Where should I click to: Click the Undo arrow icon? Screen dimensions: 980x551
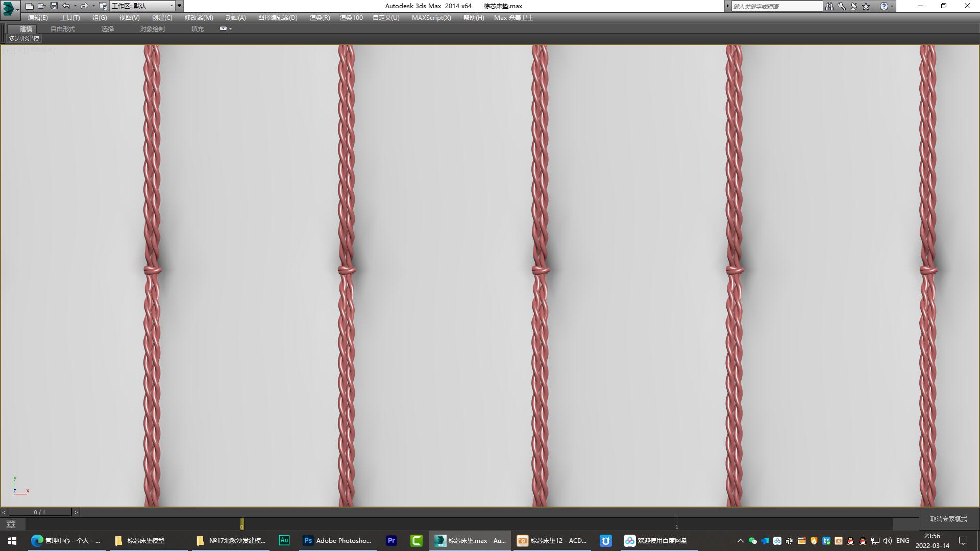click(x=66, y=6)
